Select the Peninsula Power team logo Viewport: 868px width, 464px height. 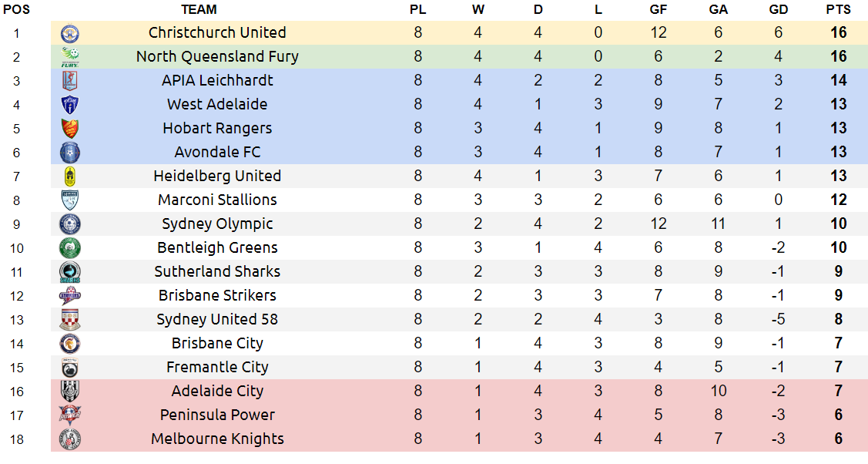coord(70,415)
